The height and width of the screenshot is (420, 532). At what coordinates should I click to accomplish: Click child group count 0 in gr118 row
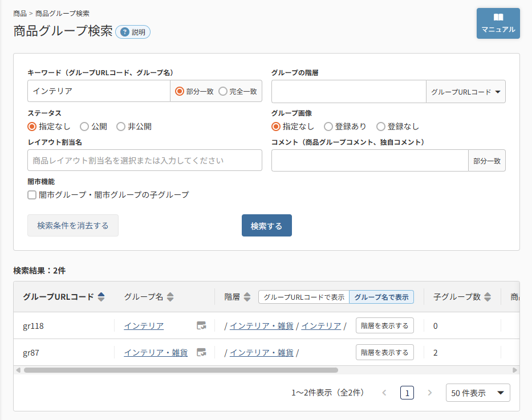click(x=435, y=326)
